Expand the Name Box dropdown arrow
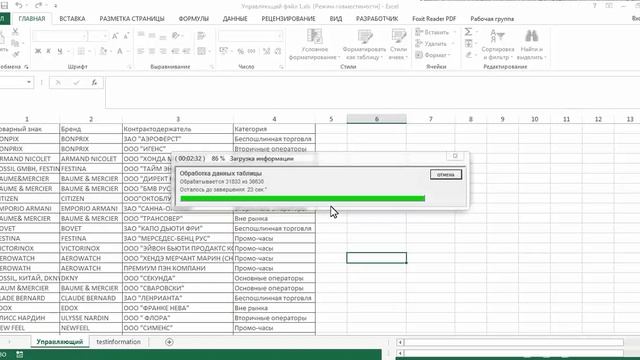 (29, 82)
